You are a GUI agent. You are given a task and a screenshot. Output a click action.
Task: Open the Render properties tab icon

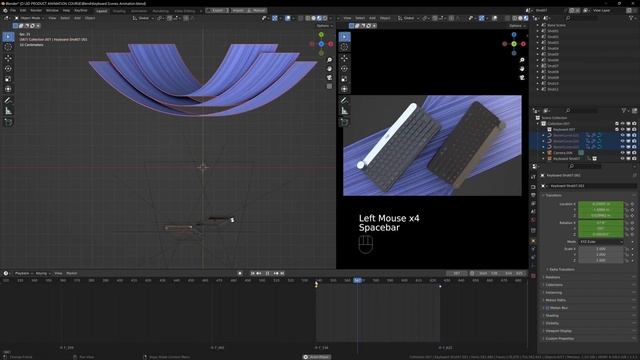tap(533, 187)
